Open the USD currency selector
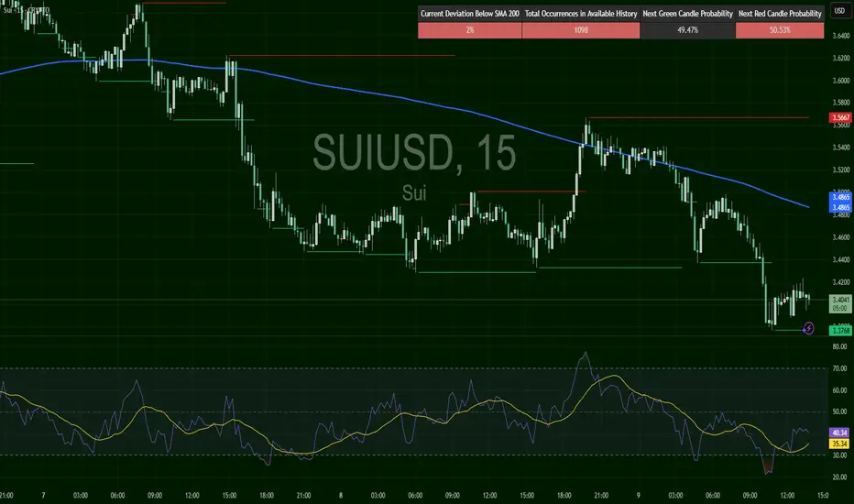The image size is (854, 504). 839,11
